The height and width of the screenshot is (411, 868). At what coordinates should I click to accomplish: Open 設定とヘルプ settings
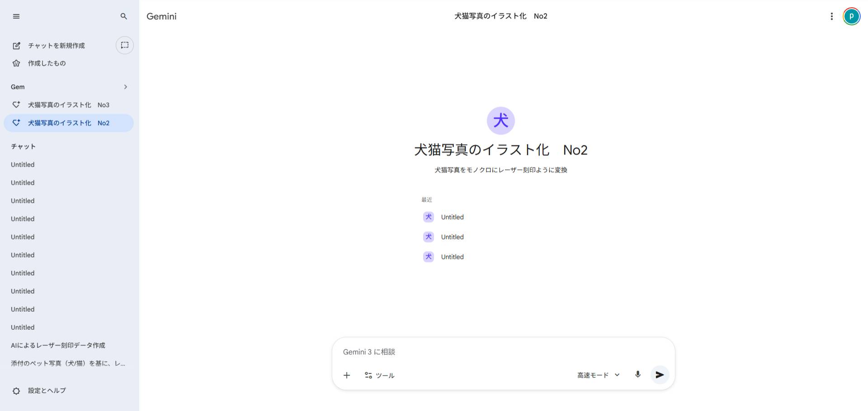click(x=47, y=391)
